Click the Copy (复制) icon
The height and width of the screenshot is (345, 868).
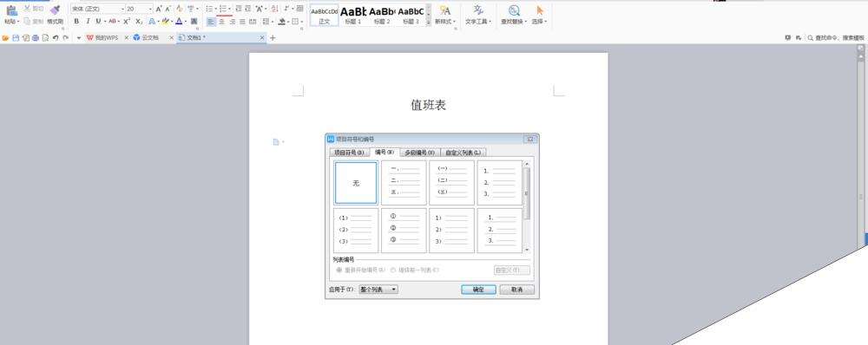click(x=27, y=21)
